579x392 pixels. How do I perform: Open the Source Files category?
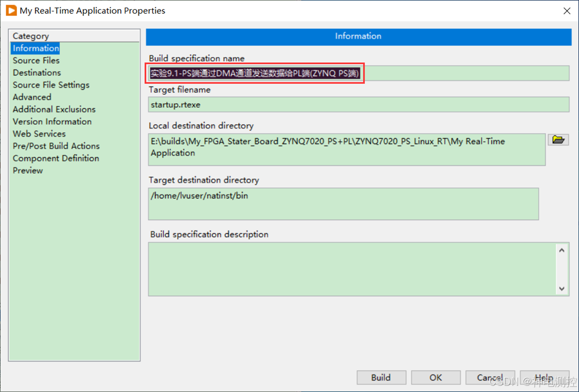click(x=36, y=60)
